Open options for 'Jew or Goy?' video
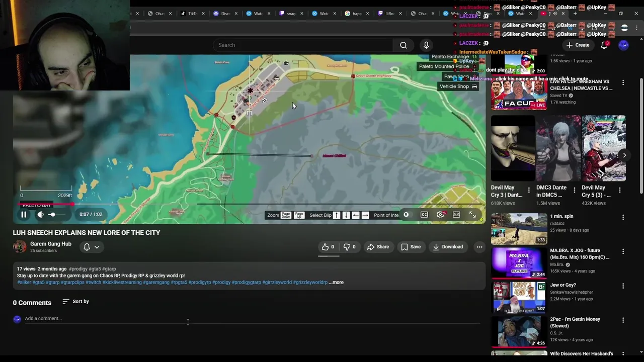 tap(623, 286)
